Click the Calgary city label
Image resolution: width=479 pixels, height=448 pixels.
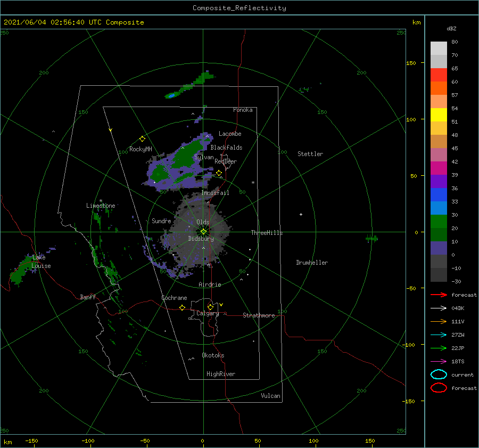(208, 313)
